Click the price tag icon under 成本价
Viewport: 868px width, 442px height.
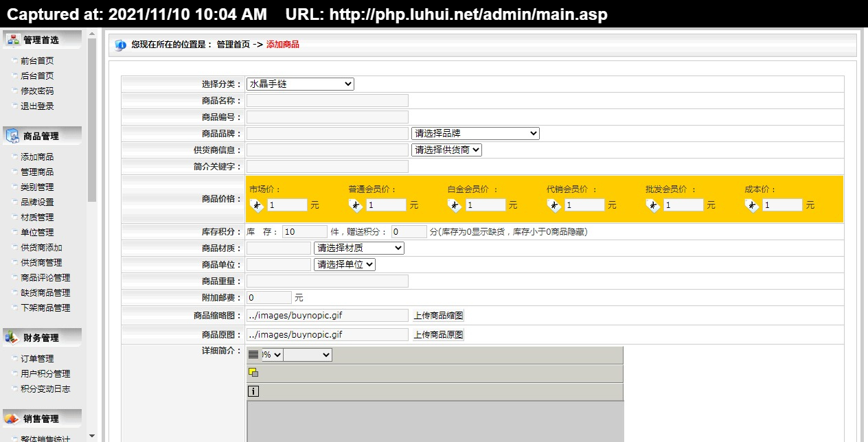coord(752,205)
